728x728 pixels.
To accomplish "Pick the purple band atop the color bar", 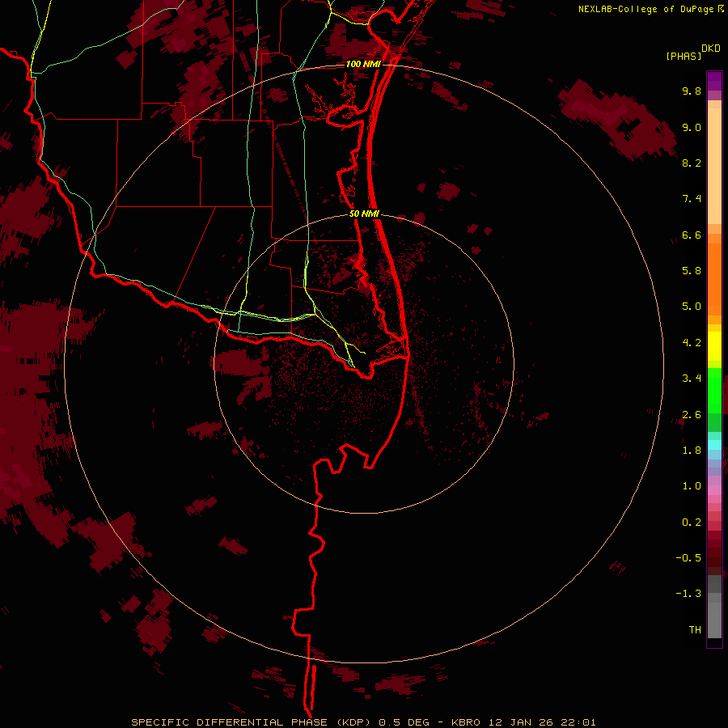I will pos(714,81).
